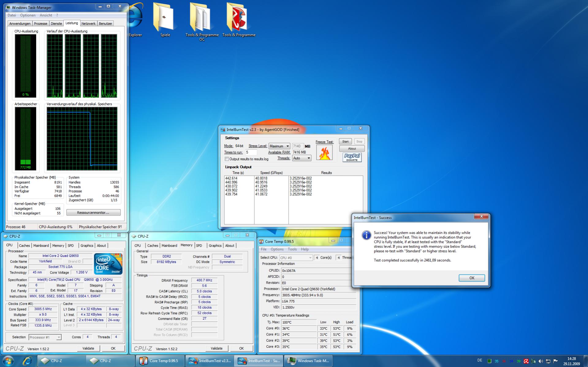Click the Frequency value 3005.48MHz in Core Temp
This screenshot has width=588, height=367.
tap(319, 295)
